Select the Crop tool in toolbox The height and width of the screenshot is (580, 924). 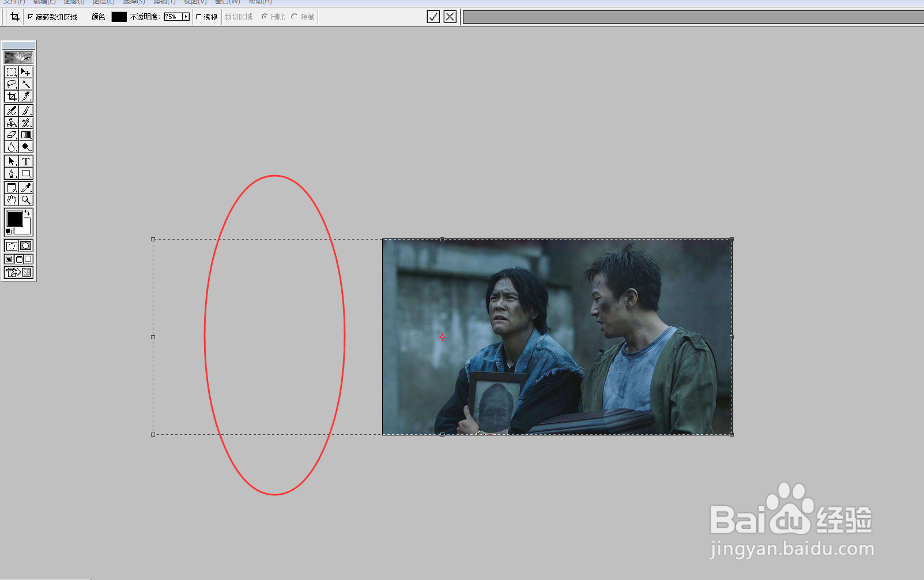(11, 96)
